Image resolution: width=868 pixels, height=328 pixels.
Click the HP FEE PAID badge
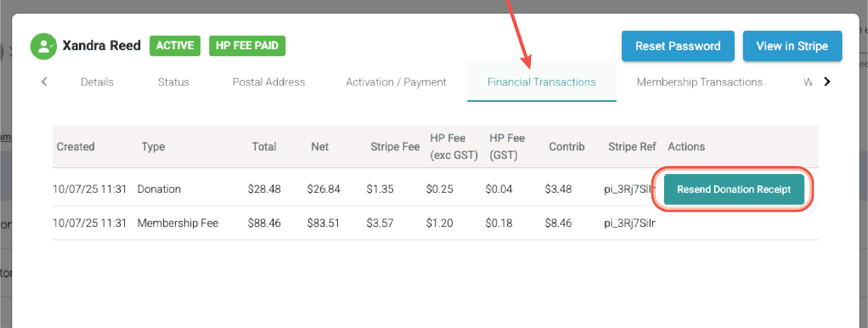click(247, 45)
